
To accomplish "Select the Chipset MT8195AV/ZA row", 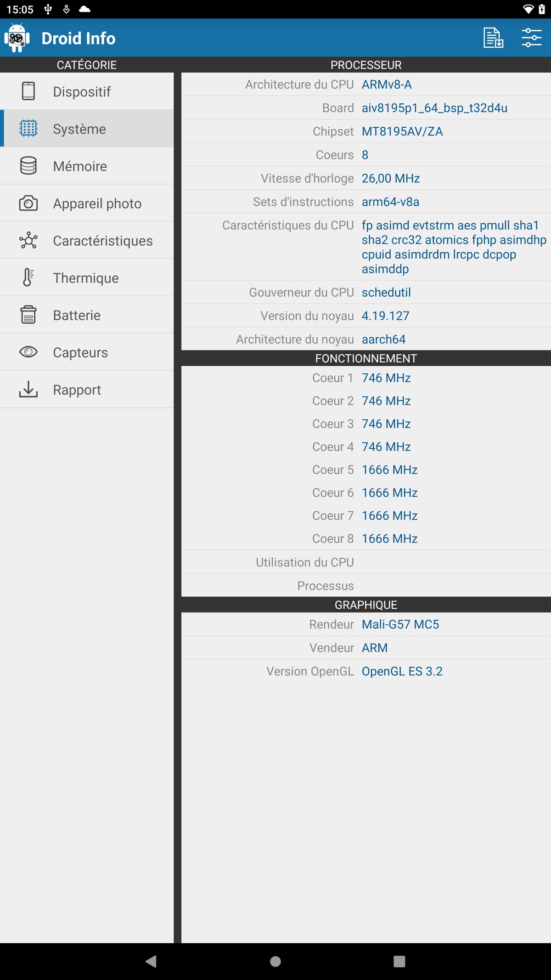I will pyautogui.click(x=366, y=131).
